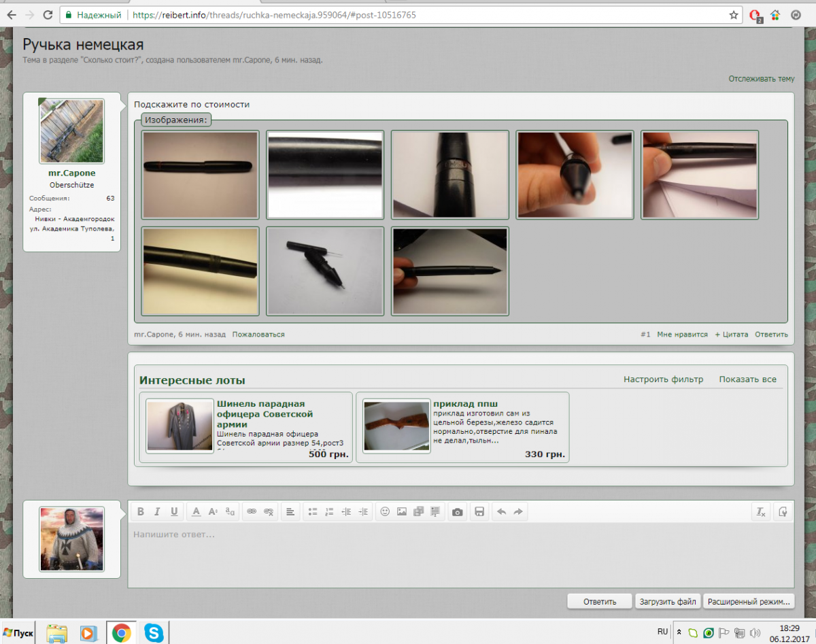
Task: Quote the post with + Цитата
Action: 731,335
